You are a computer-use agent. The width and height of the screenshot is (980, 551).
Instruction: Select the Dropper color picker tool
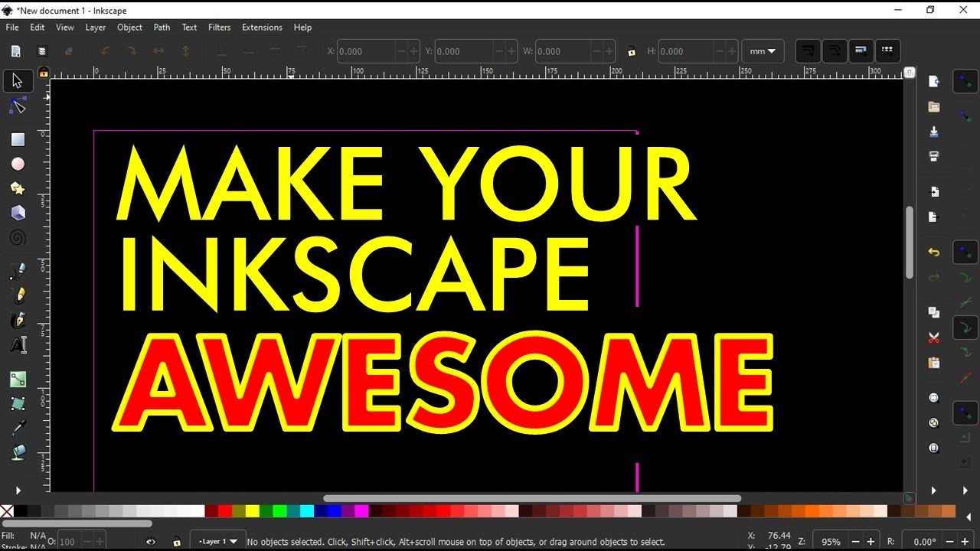coord(18,428)
